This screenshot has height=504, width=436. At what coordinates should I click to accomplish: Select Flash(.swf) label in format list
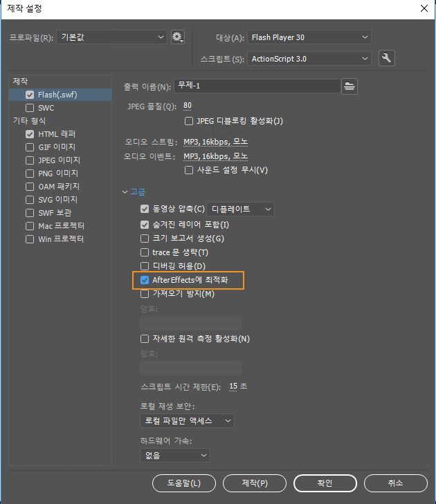[x=57, y=95]
